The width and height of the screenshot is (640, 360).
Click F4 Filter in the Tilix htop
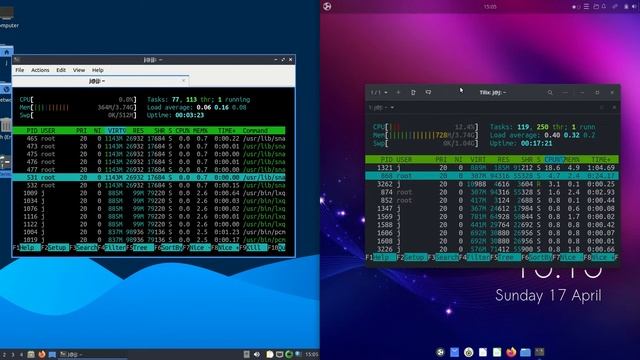point(474,258)
